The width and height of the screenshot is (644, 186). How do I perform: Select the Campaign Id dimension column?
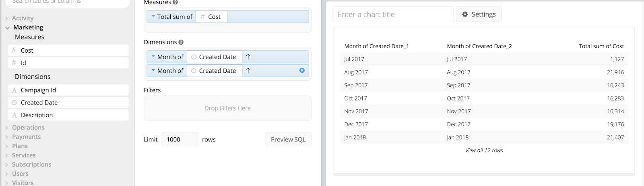tap(68, 90)
